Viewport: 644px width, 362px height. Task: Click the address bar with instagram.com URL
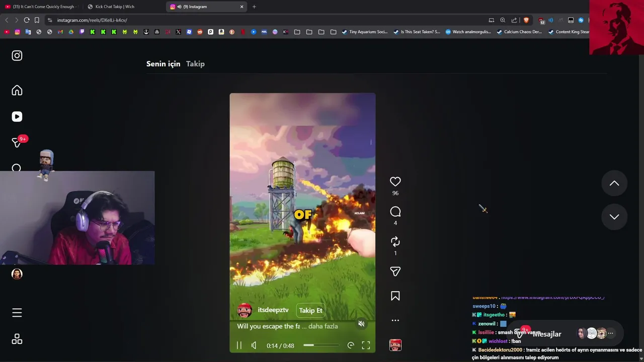pyautogui.click(x=267, y=20)
